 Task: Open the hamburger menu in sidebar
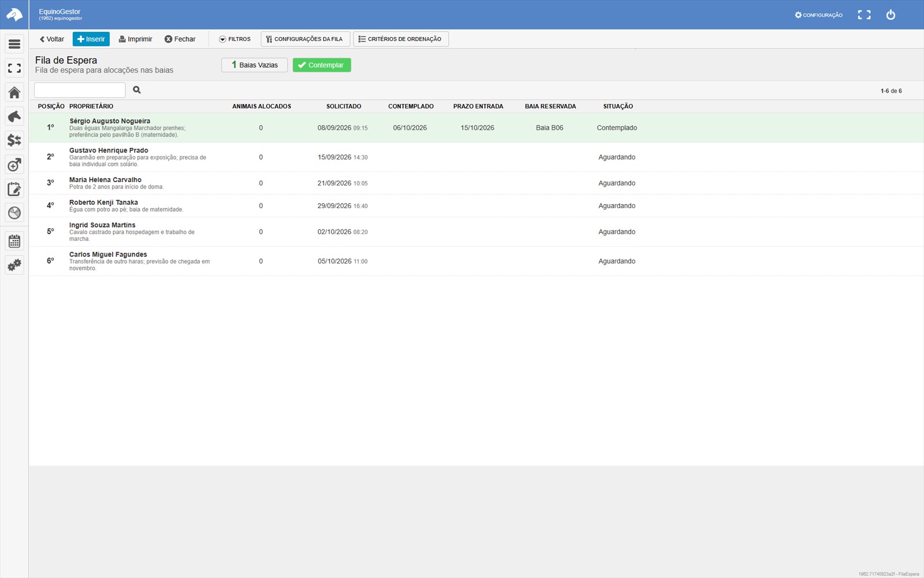pos(14,44)
